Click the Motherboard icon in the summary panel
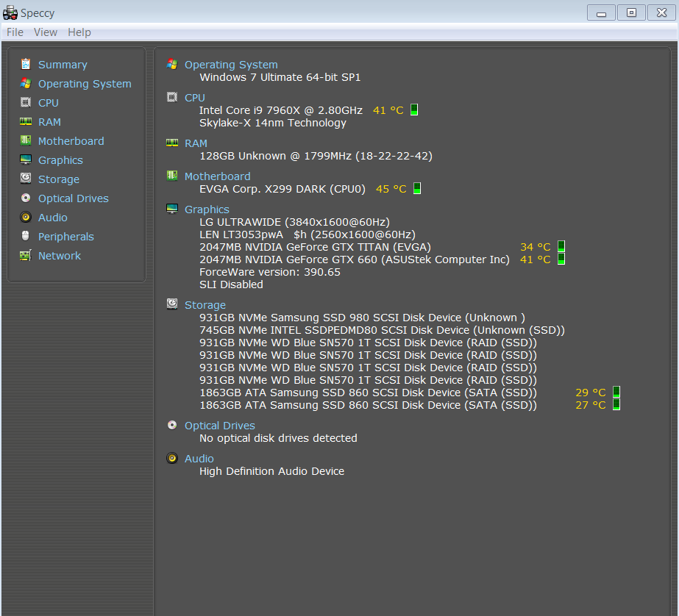This screenshot has height=616, width=679. click(x=172, y=175)
